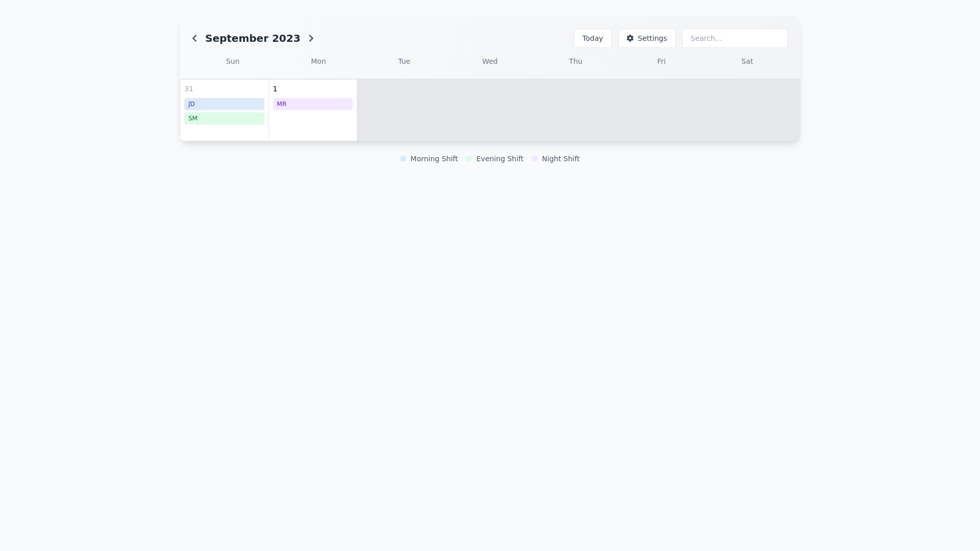
Task: Click the Wed column header
Action: coord(489,61)
